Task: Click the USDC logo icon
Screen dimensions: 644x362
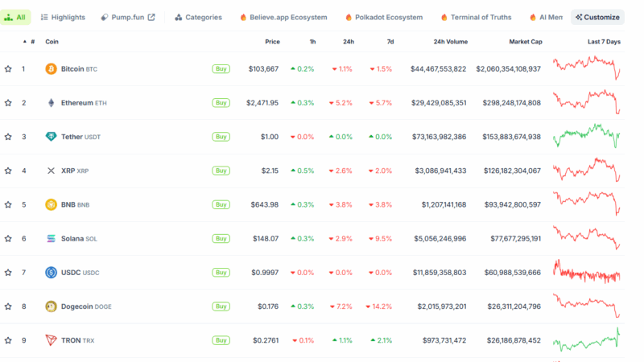Action: tap(51, 273)
